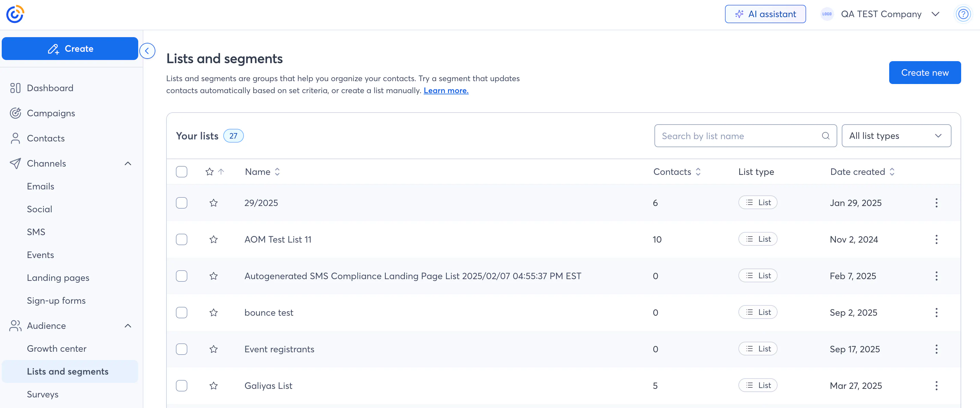Check the box for Event registrants
This screenshot has width=980, height=408.
(182, 349)
